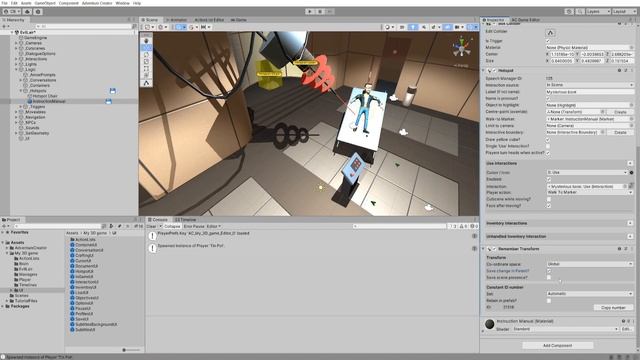Click the Step button in the top toolbar
The width and height of the screenshot is (640, 360).
[x=330, y=11]
